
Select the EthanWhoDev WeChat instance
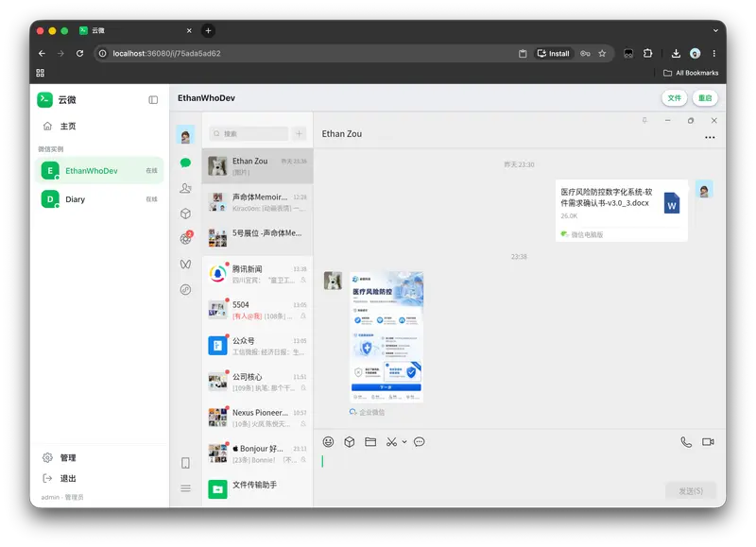[x=99, y=171]
